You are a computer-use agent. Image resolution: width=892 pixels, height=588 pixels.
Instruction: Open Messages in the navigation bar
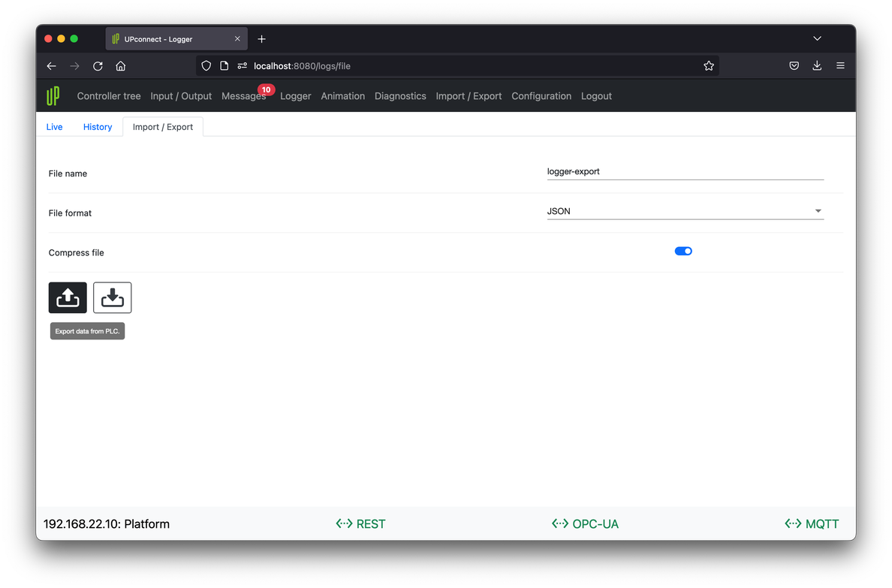243,96
